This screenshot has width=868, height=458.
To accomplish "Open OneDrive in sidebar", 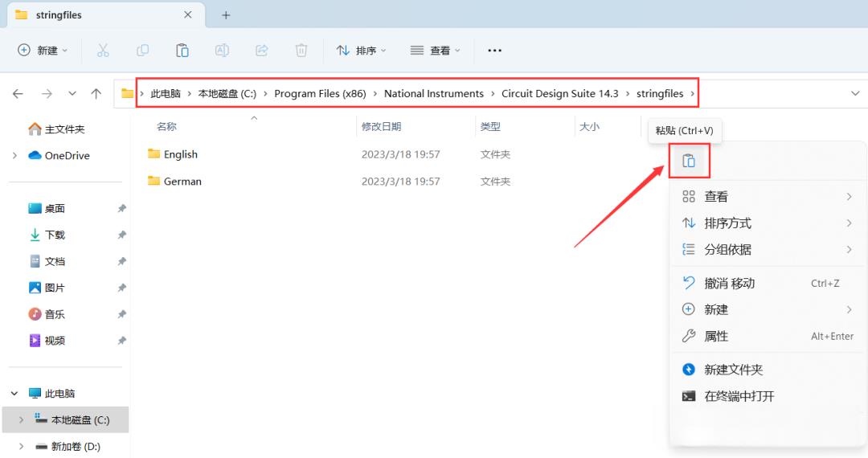I will click(59, 155).
